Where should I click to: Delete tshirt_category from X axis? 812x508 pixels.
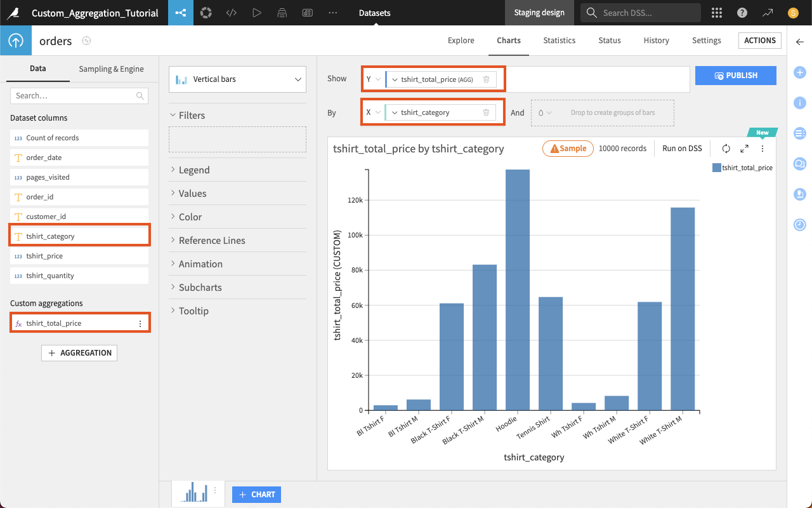point(486,112)
